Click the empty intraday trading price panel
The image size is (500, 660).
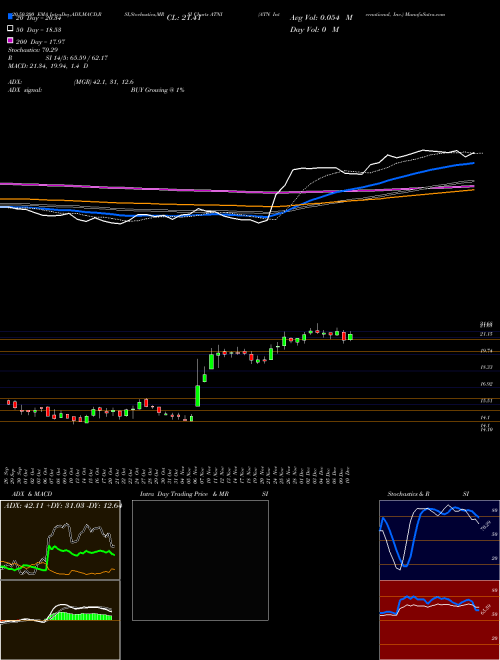200,560
